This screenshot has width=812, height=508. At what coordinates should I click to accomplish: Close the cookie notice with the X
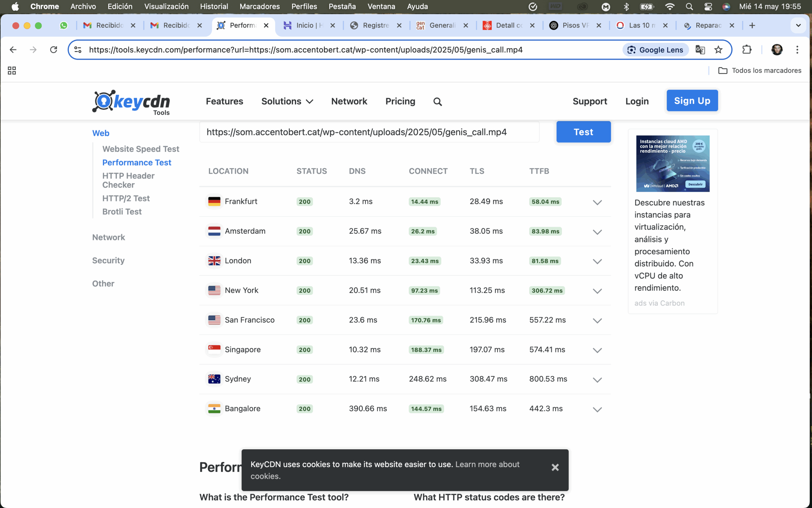pyautogui.click(x=555, y=467)
